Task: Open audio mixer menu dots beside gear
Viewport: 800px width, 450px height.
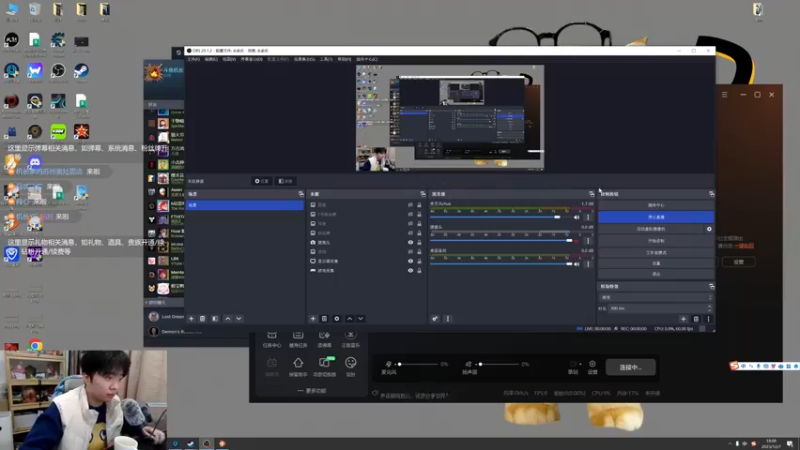Action: point(448,319)
